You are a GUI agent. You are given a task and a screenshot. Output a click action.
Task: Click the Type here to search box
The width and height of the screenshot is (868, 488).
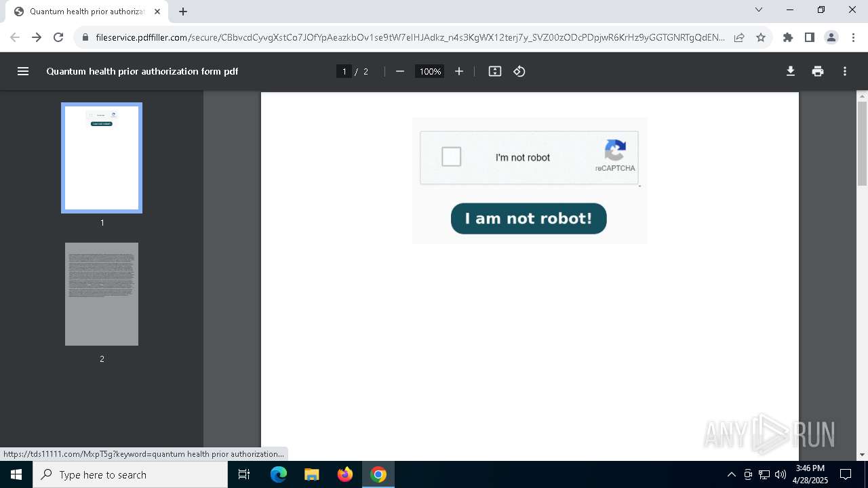coord(130,474)
